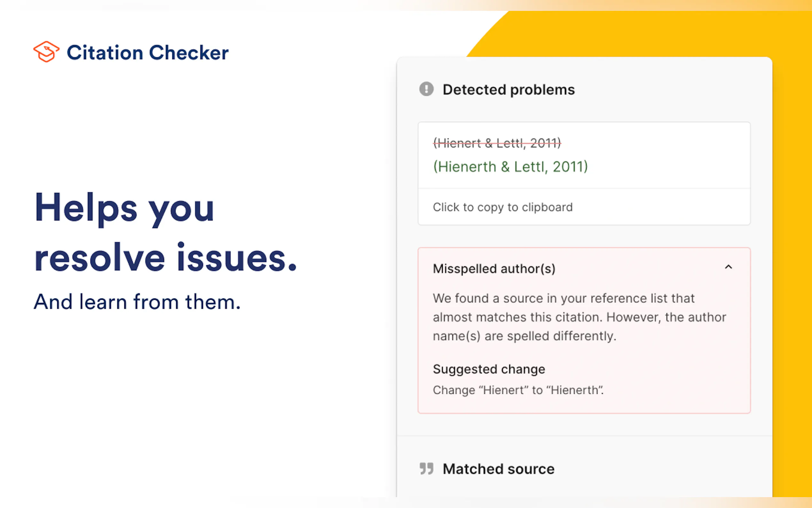Click the strikethrough citation (Hienert & Lettl, 2011)
This screenshot has width=812, height=508.
(x=497, y=142)
